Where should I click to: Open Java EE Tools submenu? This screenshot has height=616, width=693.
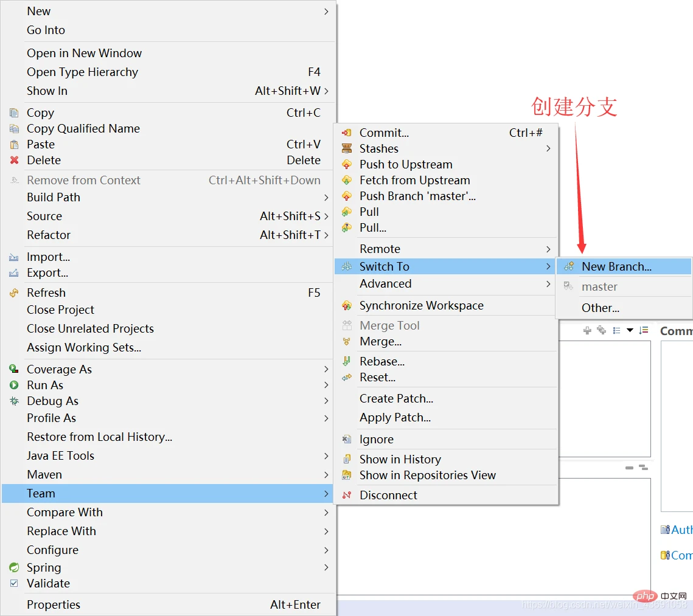pyautogui.click(x=167, y=455)
